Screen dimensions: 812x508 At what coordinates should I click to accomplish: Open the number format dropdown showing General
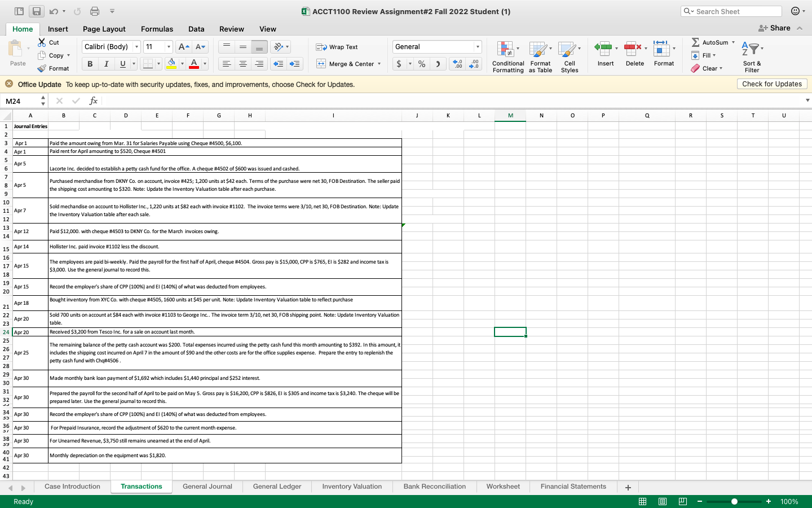(436, 47)
